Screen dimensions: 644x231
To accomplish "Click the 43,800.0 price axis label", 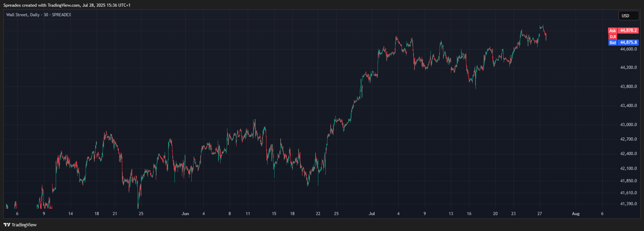I will coord(628,87).
